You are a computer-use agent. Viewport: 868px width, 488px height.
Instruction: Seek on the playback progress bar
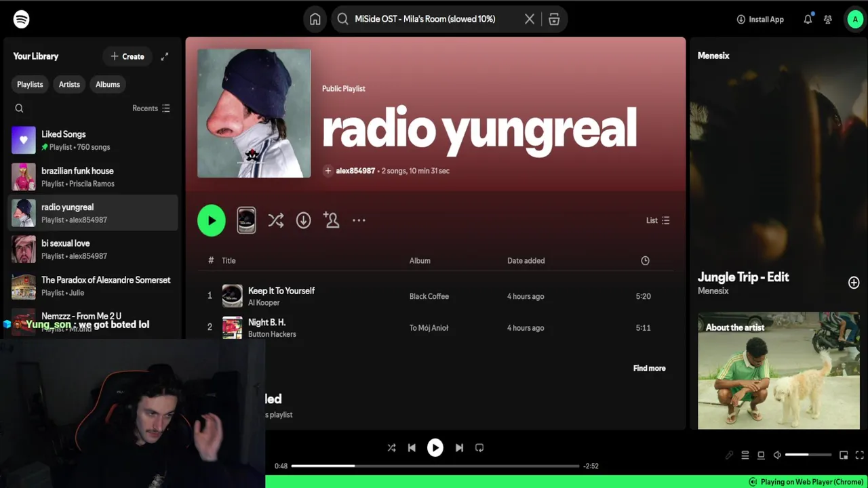point(435,466)
